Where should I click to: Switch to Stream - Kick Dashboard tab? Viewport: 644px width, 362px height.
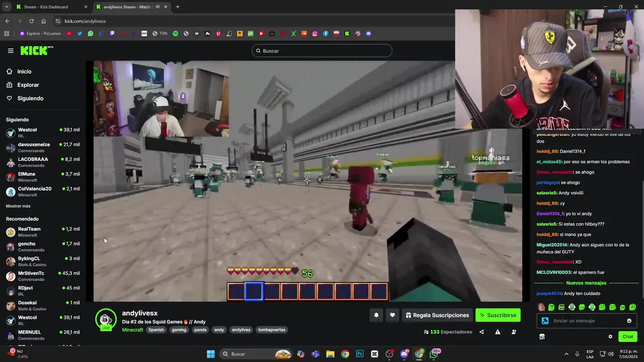51,7
